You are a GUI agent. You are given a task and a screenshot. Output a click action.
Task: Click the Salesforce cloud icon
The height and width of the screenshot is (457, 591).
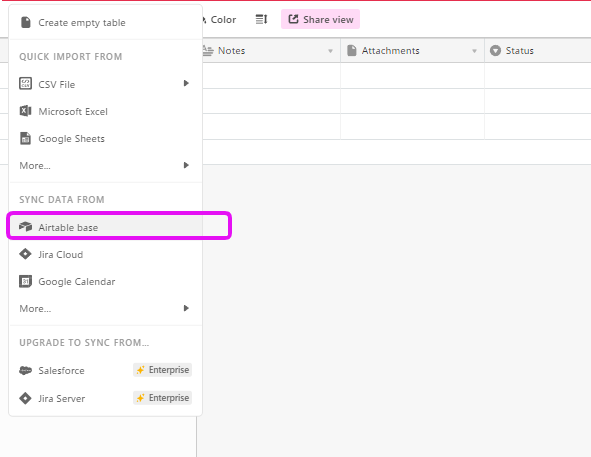tap(26, 370)
